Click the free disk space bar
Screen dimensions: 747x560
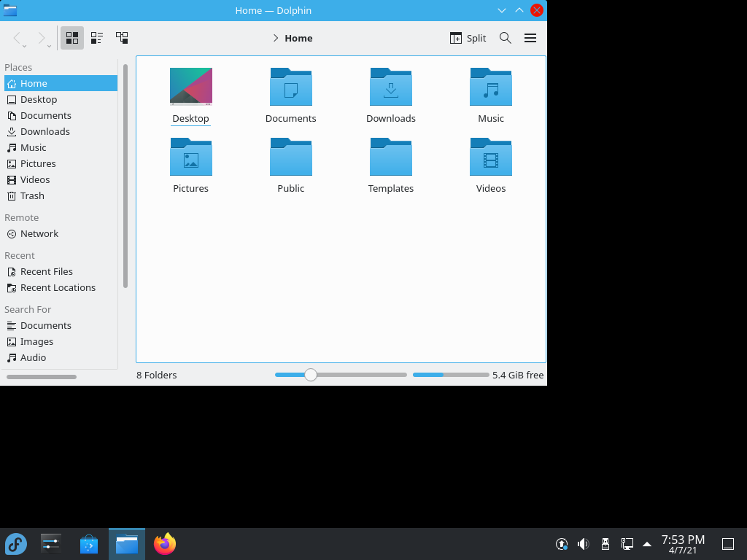(451, 375)
